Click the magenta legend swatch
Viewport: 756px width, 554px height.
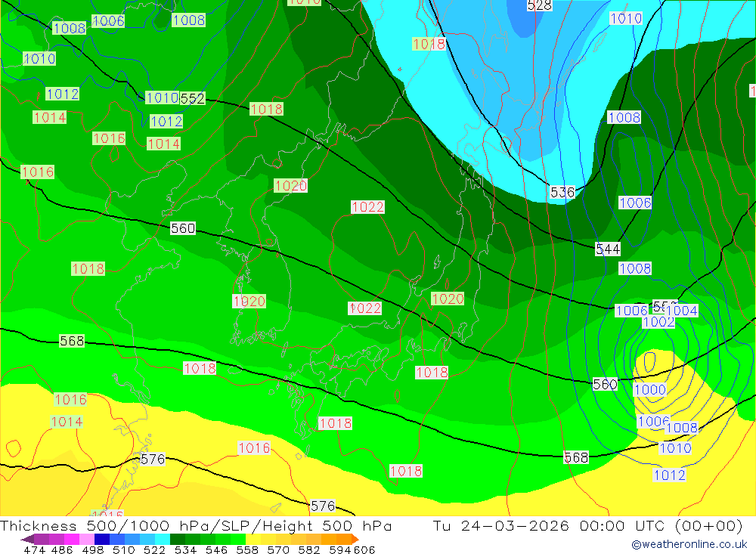pyautogui.click(x=70, y=539)
